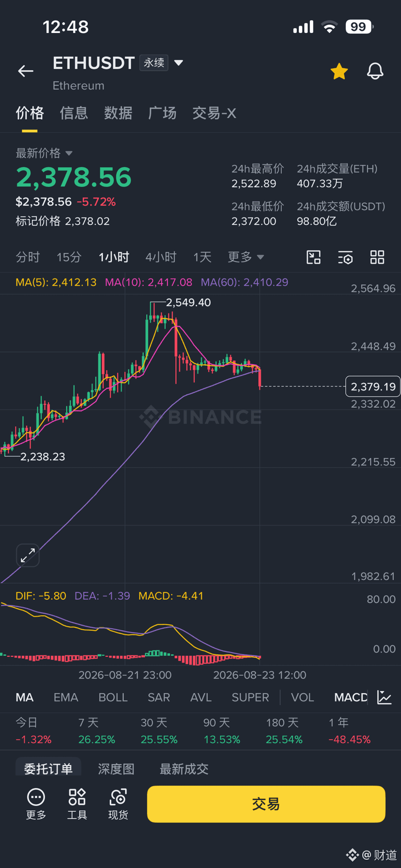
Task: Enable the SUPER indicator
Action: pyautogui.click(x=250, y=697)
